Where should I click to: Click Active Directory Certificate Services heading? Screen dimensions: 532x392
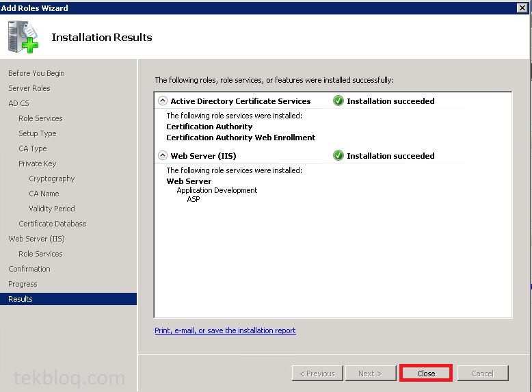point(240,101)
